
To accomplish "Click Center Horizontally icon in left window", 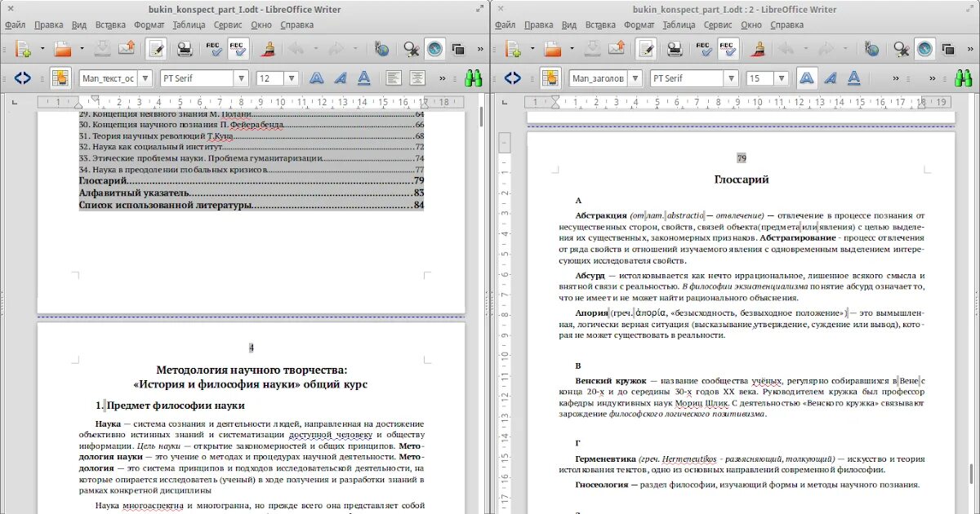I will (417, 78).
